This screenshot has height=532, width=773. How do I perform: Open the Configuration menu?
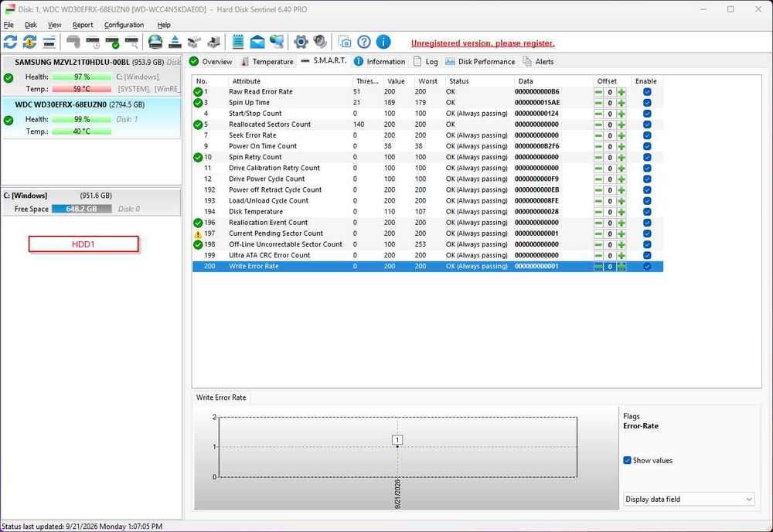click(124, 25)
